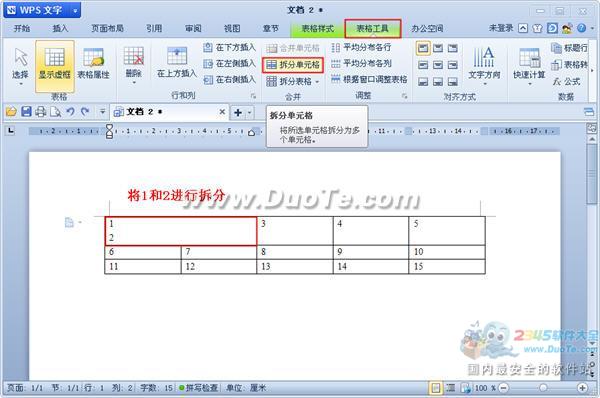Screen dimensions: 600x398
Task: Open the 开始 tab
Action: [22, 28]
